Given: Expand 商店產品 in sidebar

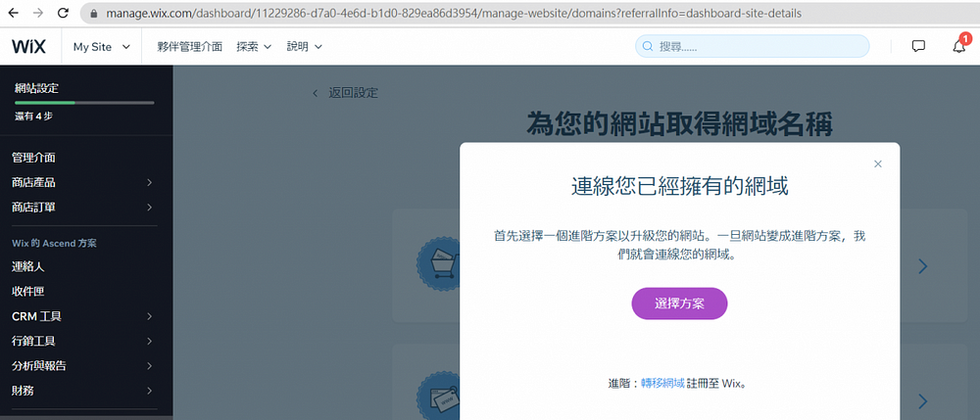Looking at the screenshot, I should pos(82,183).
